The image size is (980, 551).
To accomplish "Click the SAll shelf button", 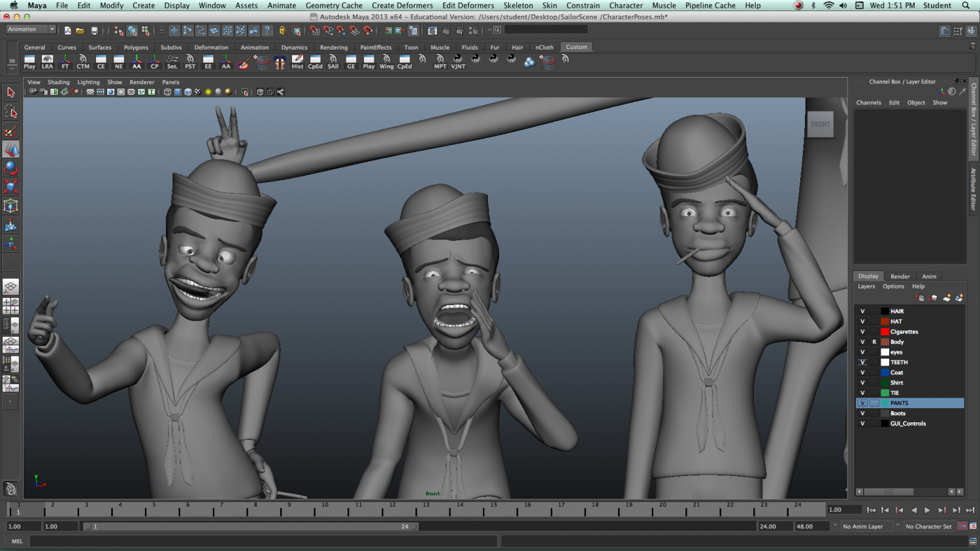I will pyautogui.click(x=333, y=62).
